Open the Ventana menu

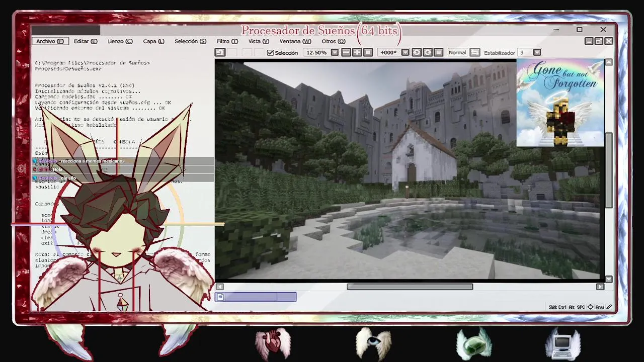295,41
